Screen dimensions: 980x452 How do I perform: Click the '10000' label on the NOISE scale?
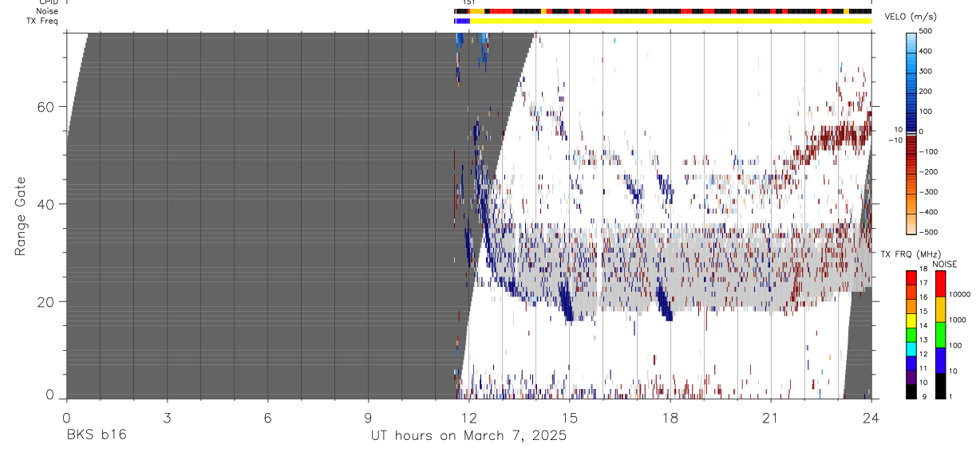pyautogui.click(x=960, y=294)
